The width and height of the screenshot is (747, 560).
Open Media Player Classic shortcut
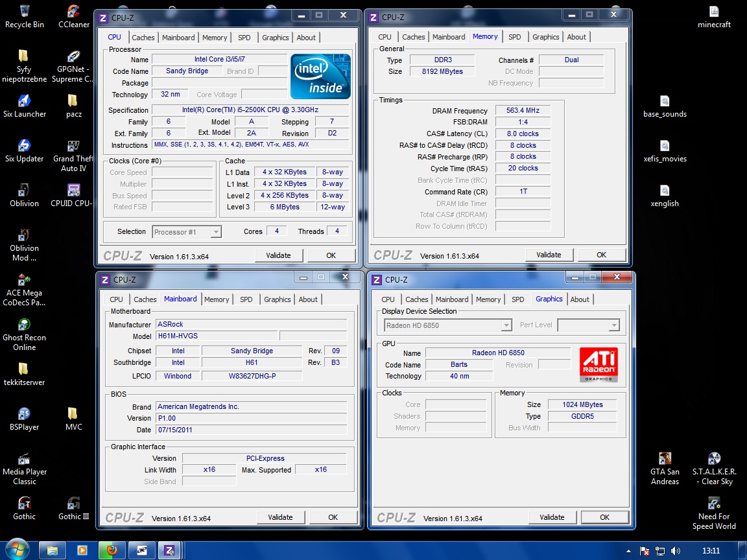click(24, 469)
